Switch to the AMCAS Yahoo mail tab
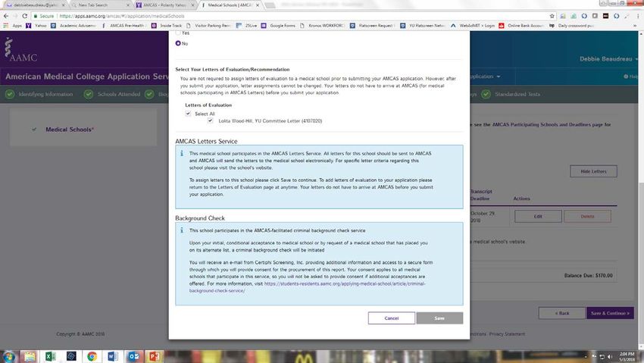The width and height of the screenshot is (644, 363). click(165, 5)
